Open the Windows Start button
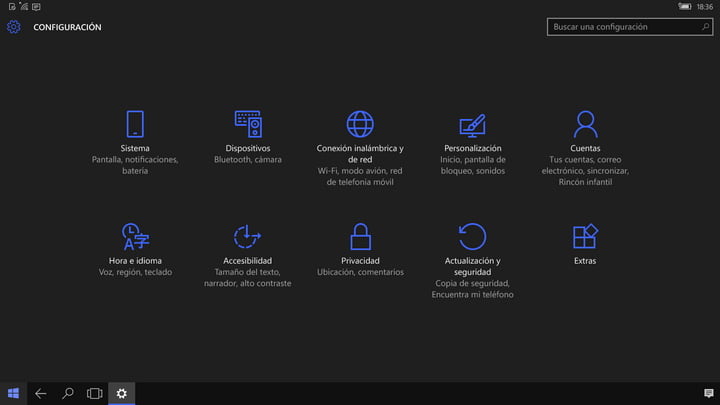This screenshot has height=405, width=720. 14,393
